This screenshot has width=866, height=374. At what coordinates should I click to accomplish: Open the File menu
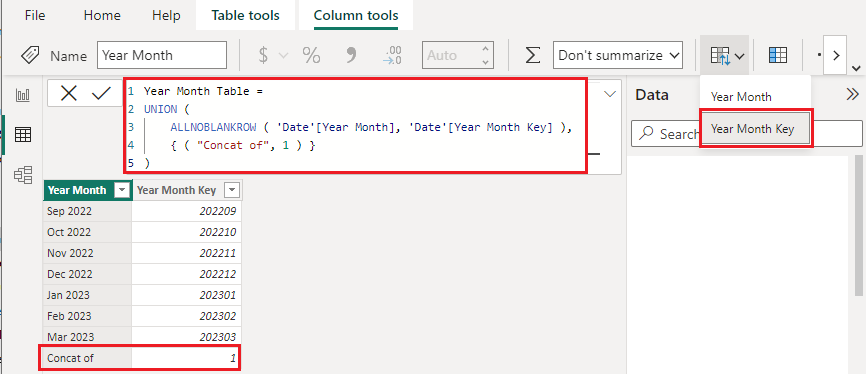pyautogui.click(x=35, y=15)
